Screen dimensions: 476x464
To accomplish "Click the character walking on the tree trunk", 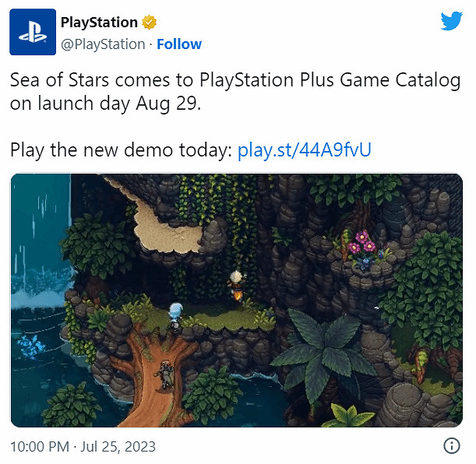I will point(165,374).
